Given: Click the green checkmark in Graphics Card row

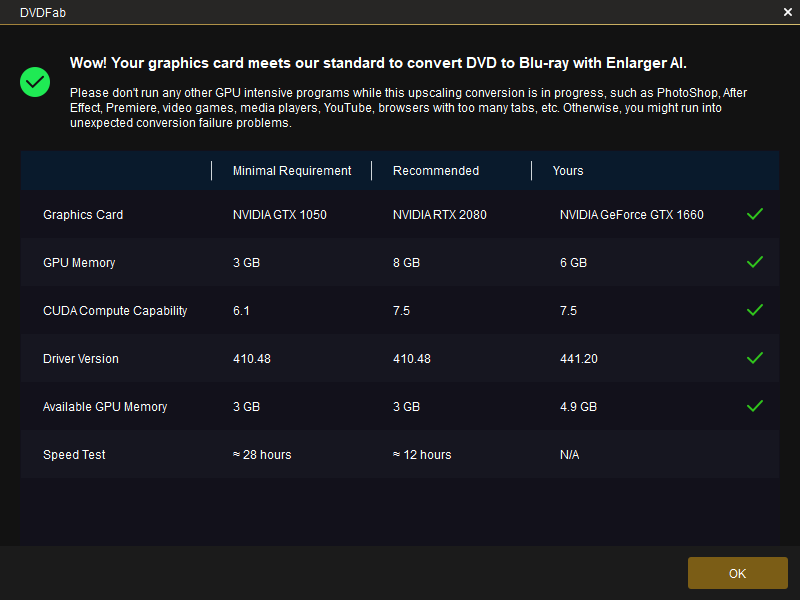Looking at the screenshot, I should click(755, 214).
